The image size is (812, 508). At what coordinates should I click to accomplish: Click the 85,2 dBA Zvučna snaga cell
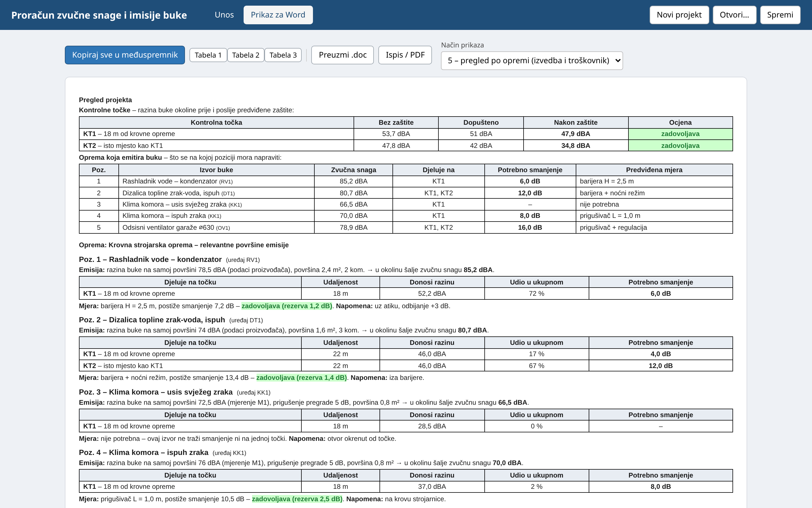point(353,181)
